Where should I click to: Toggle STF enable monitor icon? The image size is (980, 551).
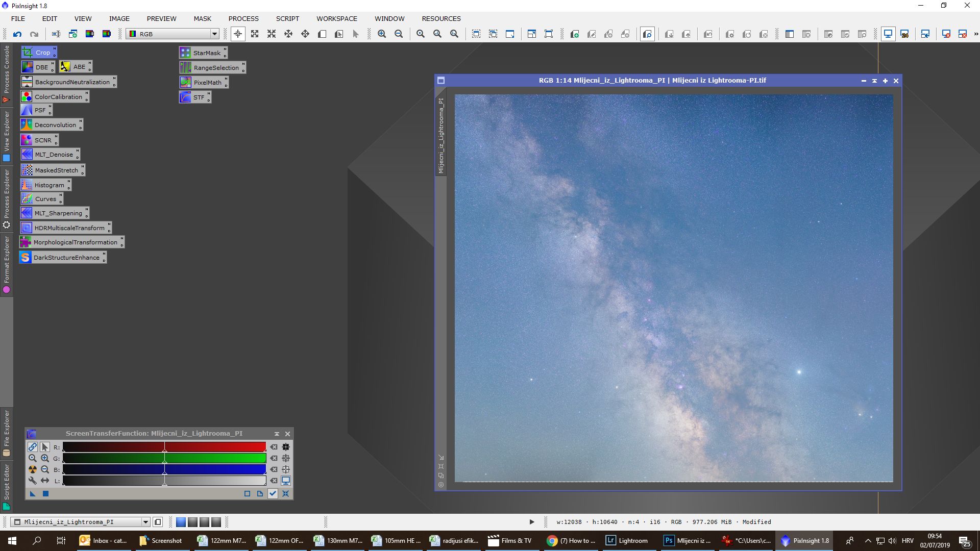286,481
